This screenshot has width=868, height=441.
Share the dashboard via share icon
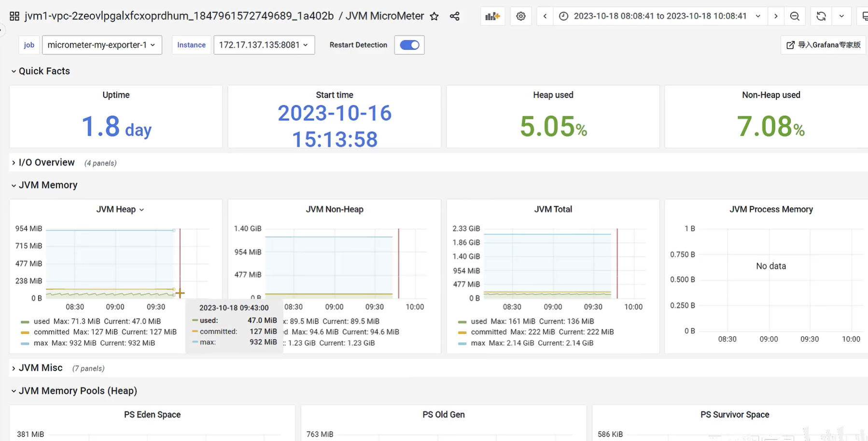pos(455,16)
